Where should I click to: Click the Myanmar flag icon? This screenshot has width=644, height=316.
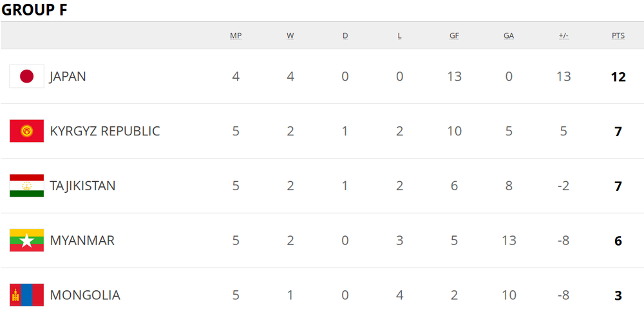click(26, 241)
